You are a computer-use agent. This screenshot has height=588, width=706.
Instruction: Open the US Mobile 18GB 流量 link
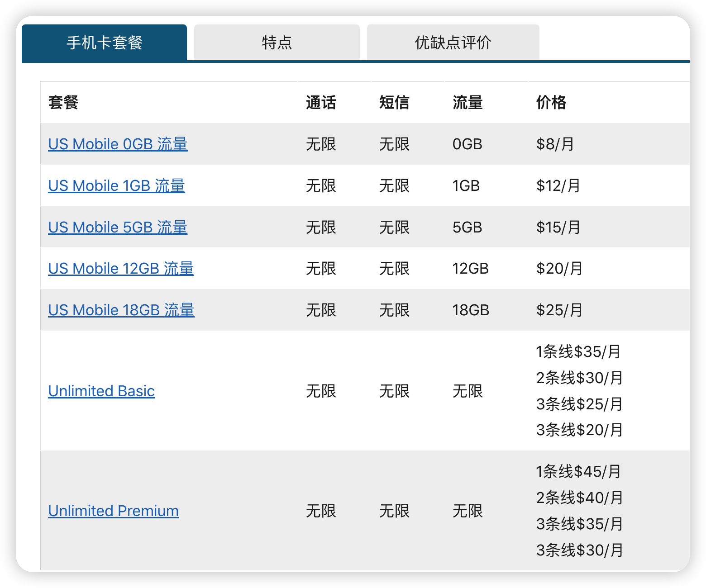click(121, 310)
